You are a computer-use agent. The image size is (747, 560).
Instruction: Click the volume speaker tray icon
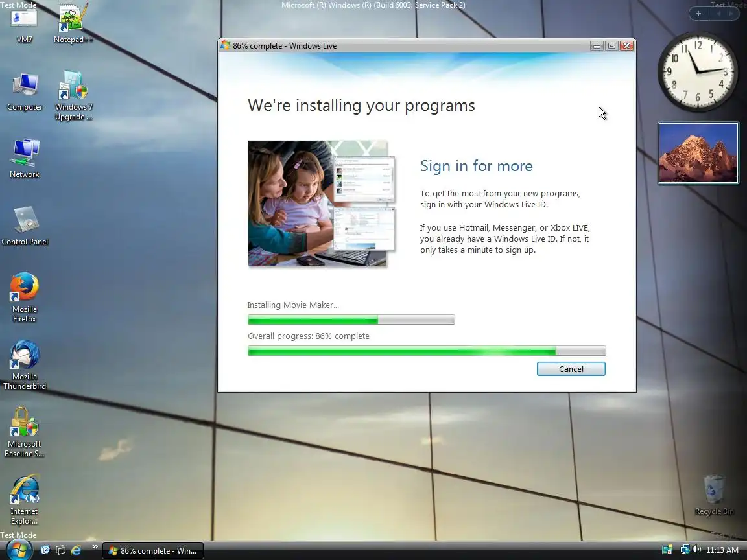click(x=697, y=550)
